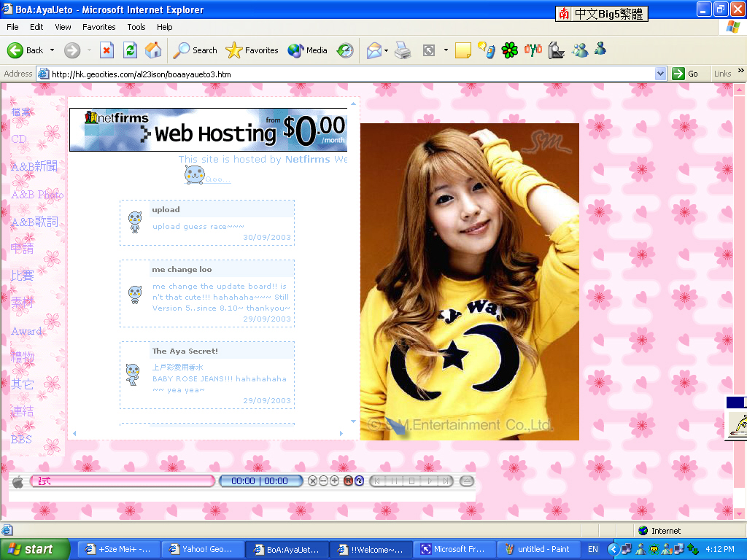Open the File menu

coord(13,27)
